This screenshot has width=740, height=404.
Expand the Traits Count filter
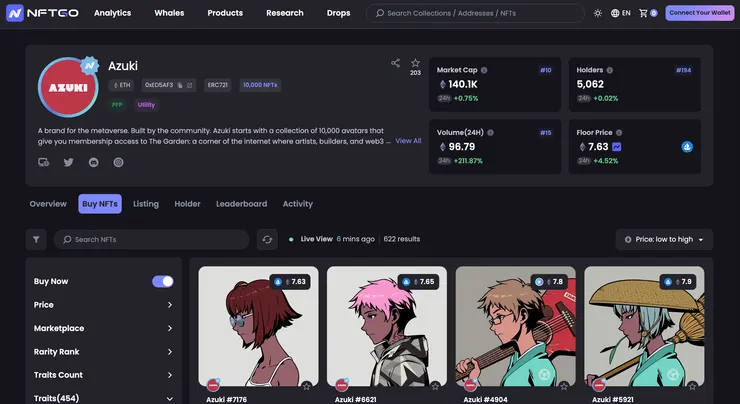104,375
